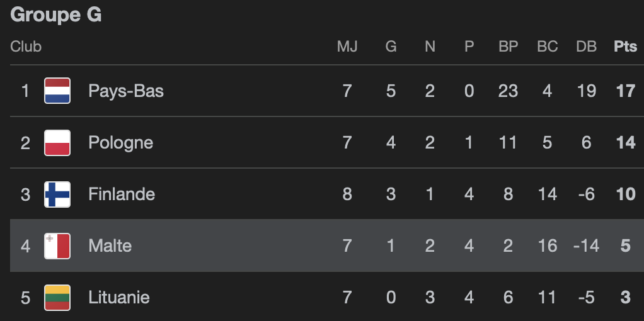The width and height of the screenshot is (644, 321).
Task: Click the Groupe G heading
Action: pos(56,15)
